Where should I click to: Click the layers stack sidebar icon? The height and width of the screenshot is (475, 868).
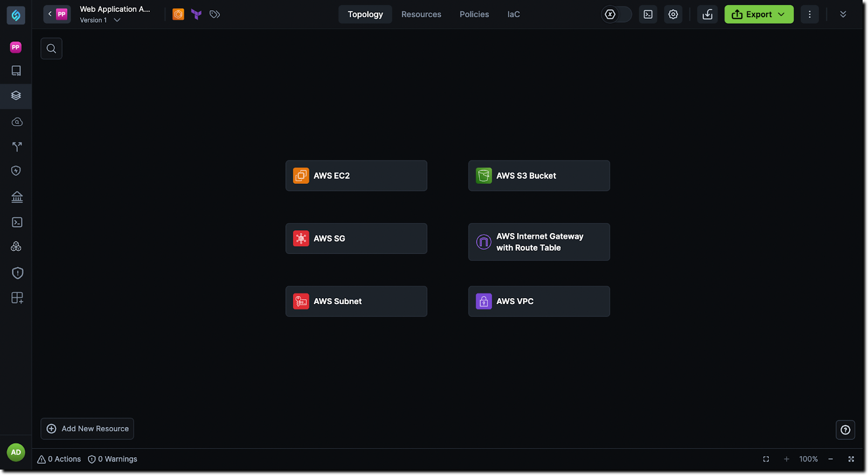pyautogui.click(x=16, y=95)
